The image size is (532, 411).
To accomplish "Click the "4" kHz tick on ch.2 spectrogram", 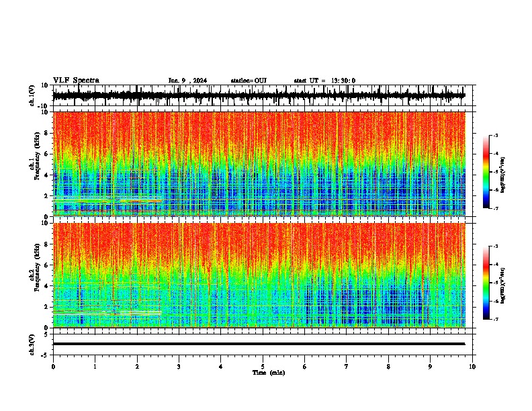I will (46, 286).
